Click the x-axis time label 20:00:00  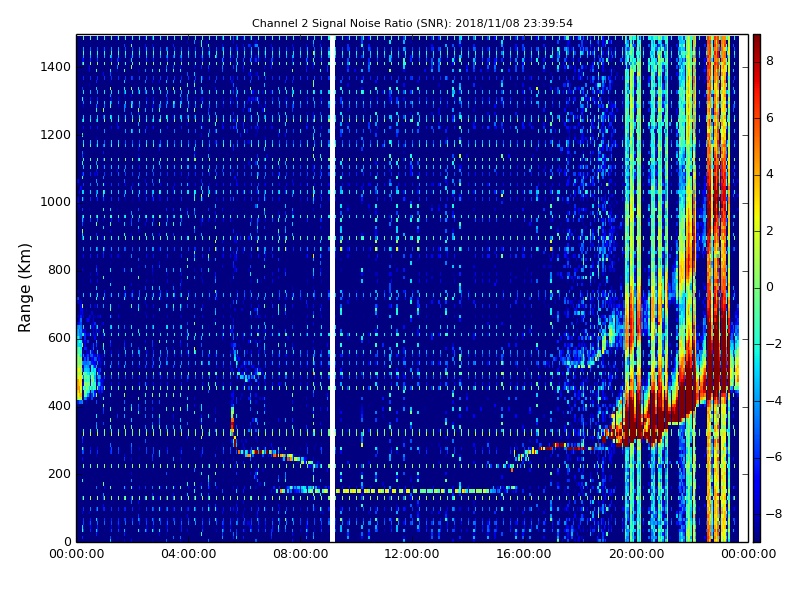pyautogui.click(x=636, y=554)
